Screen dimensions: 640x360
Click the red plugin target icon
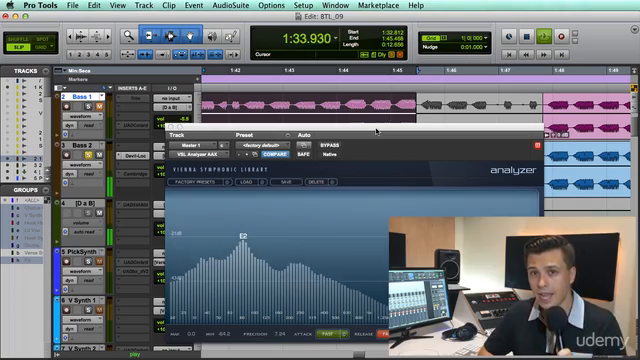tap(537, 145)
